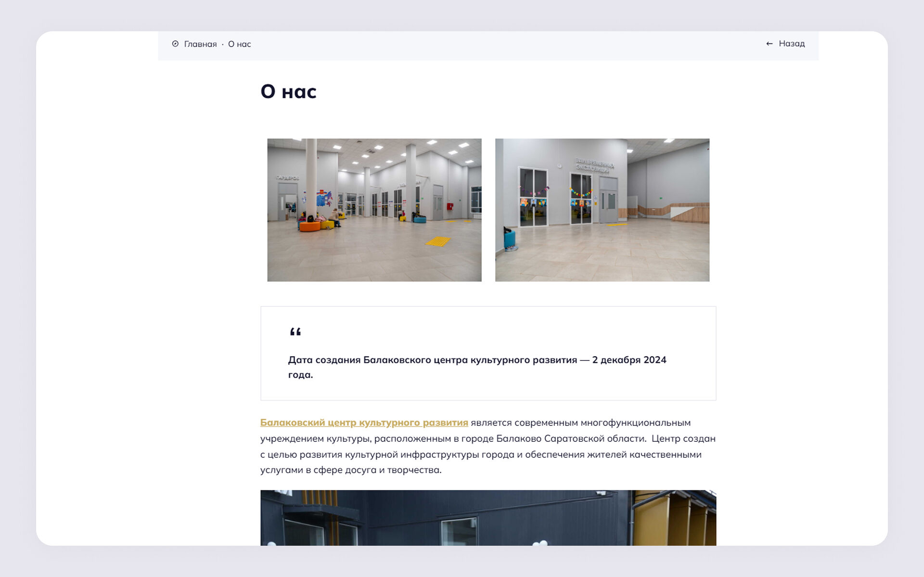This screenshot has height=577, width=924.
Task: Click the О нас page heading
Action: pyautogui.click(x=288, y=91)
